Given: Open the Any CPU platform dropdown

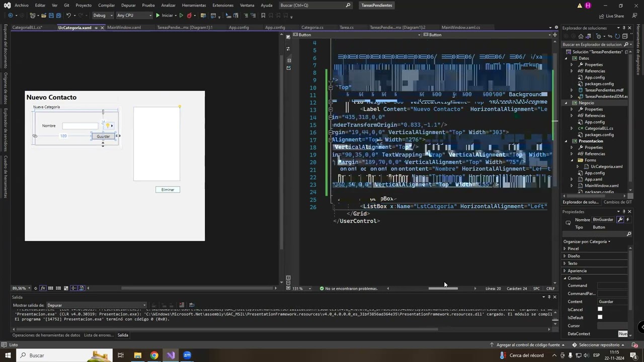Looking at the screenshot, I should pyautogui.click(x=134, y=15).
